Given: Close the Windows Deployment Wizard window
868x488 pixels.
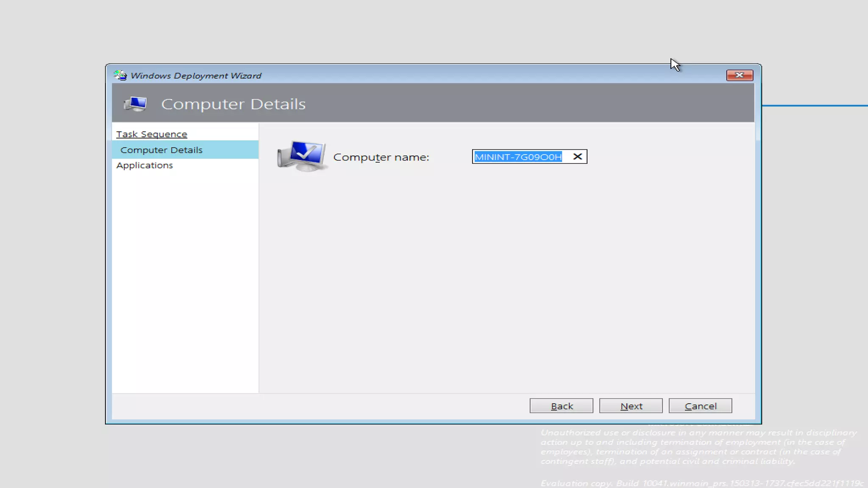Looking at the screenshot, I should pos(739,75).
